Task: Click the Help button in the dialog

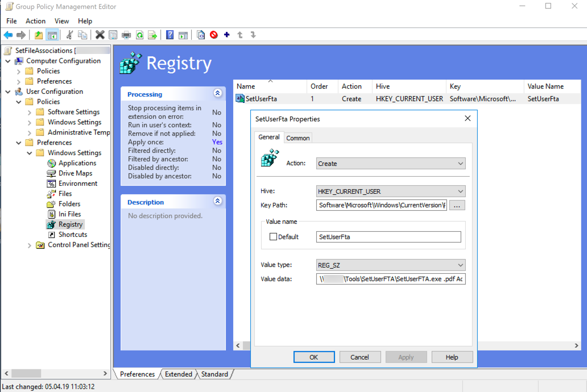Action: tap(452, 357)
